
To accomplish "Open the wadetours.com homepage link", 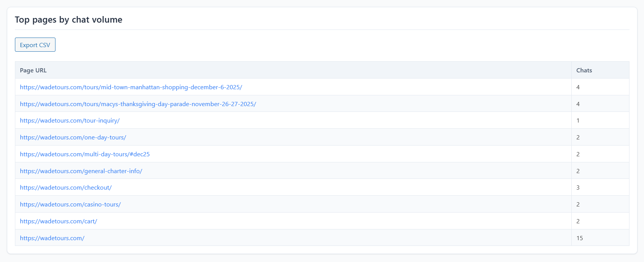I will 52,238.
